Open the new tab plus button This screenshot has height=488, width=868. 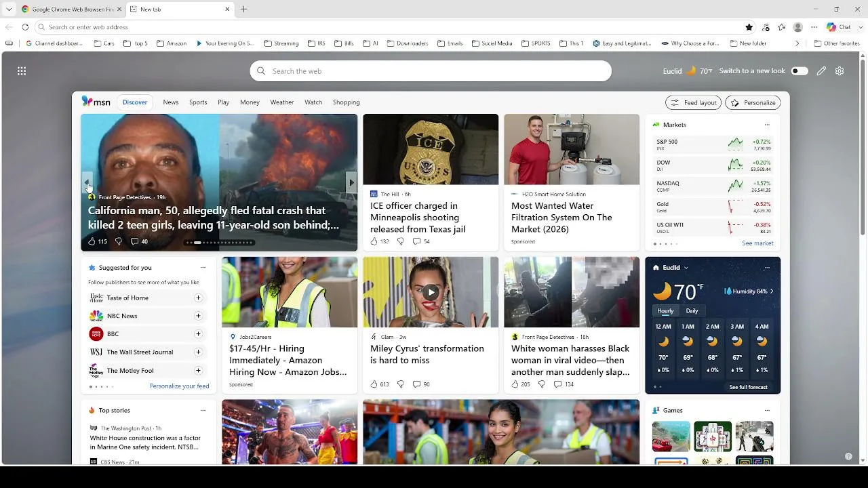[243, 9]
